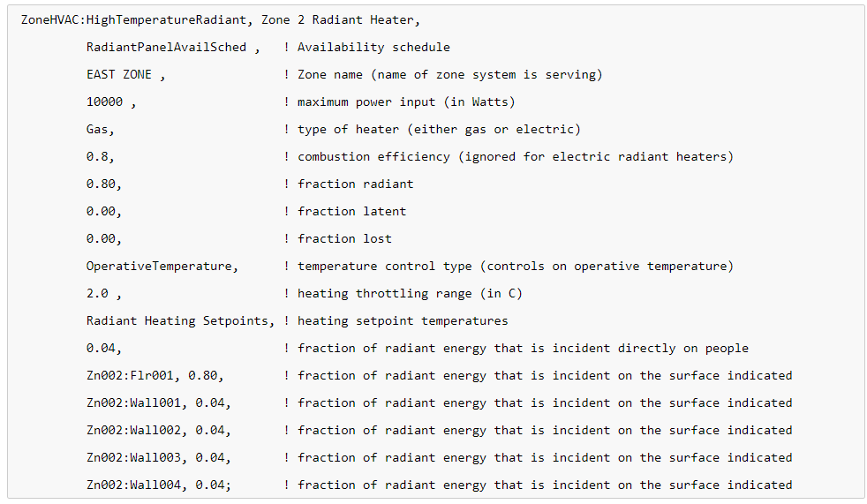The width and height of the screenshot is (867, 504).
Task: Click the 0.8 combustion efficiency value
Action: pos(97,156)
